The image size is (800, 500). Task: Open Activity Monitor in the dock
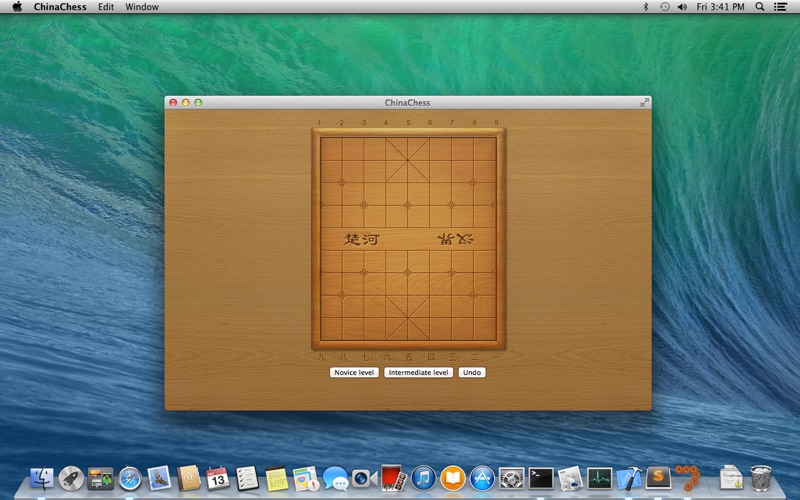coord(599,479)
